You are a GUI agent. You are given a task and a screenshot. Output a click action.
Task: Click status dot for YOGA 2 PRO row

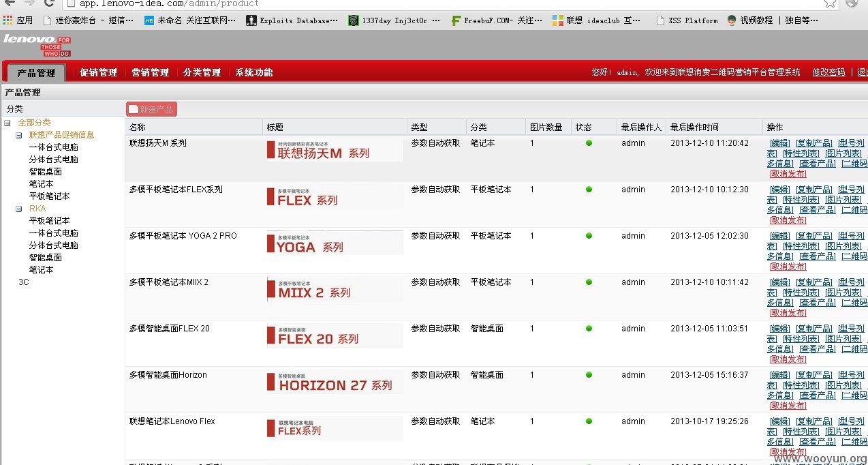pyautogui.click(x=589, y=236)
